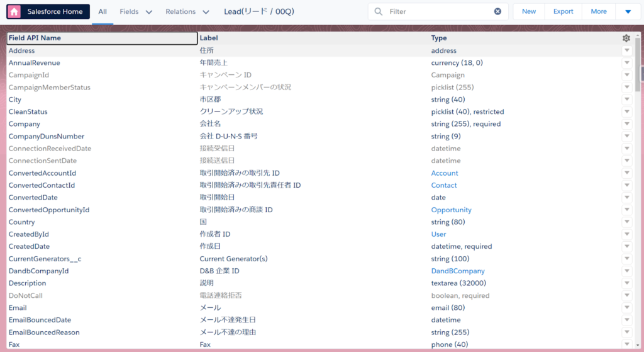Open row actions arrow for DoNotCall
644x352 pixels.
[x=627, y=295]
